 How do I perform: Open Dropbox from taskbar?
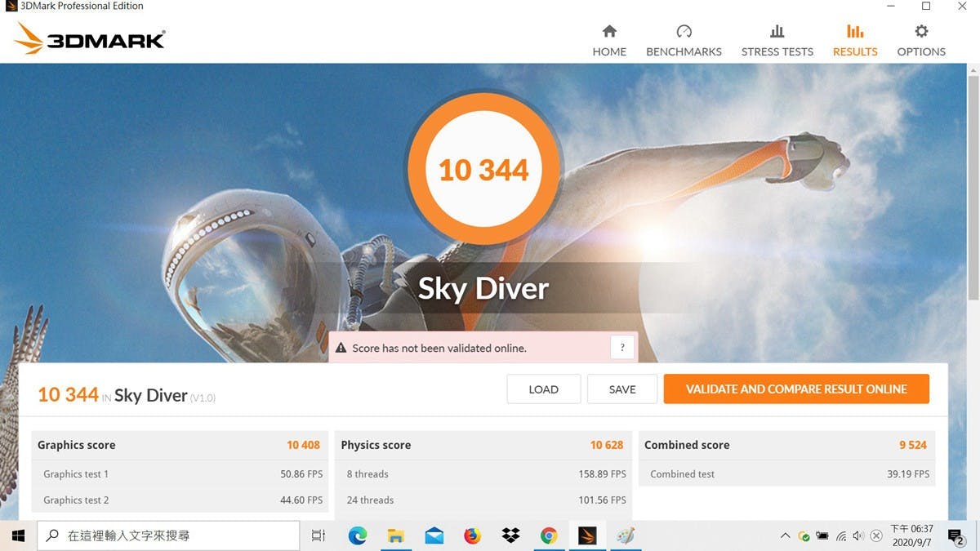510,535
